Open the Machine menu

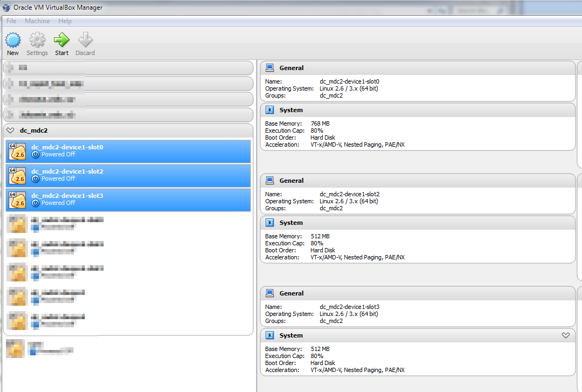click(x=37, y=21)
